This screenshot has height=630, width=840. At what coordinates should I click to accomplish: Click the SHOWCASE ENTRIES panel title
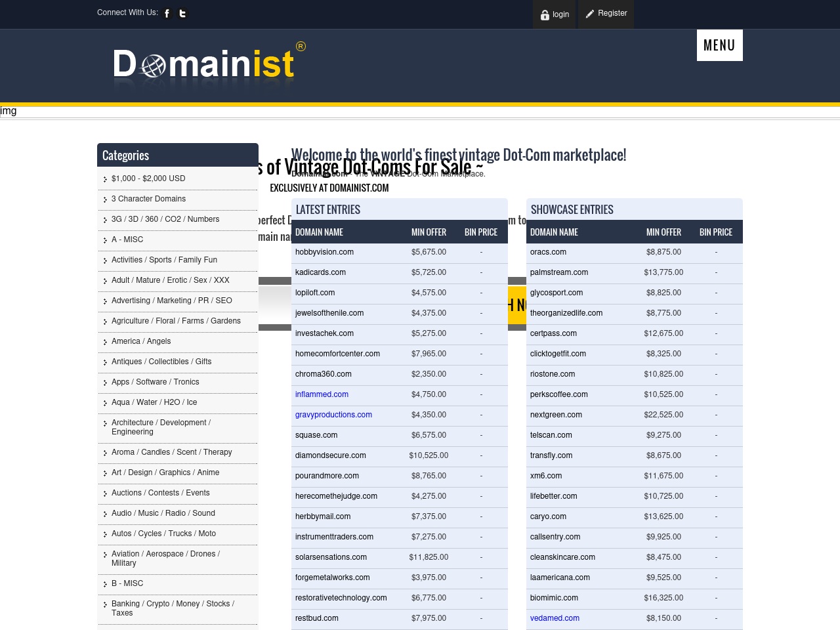(572, 209)
